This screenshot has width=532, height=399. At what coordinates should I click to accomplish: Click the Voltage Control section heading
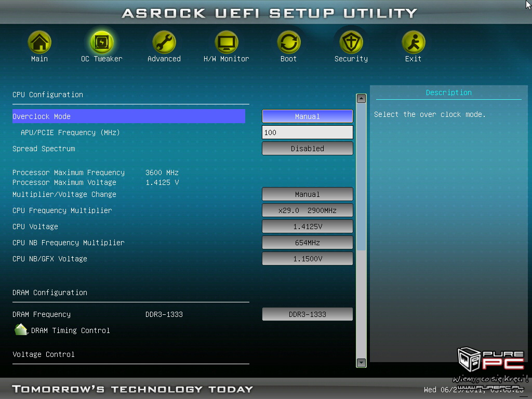(44, 354)
